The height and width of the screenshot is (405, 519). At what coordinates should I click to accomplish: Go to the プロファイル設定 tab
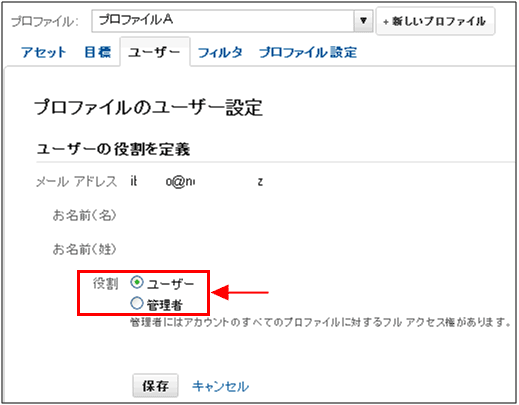click(x=308, y=52)
